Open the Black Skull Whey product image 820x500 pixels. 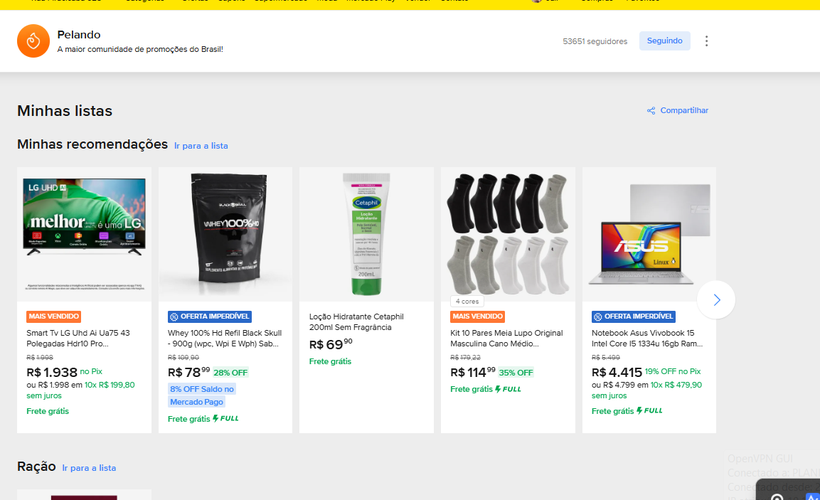point(225,234)
